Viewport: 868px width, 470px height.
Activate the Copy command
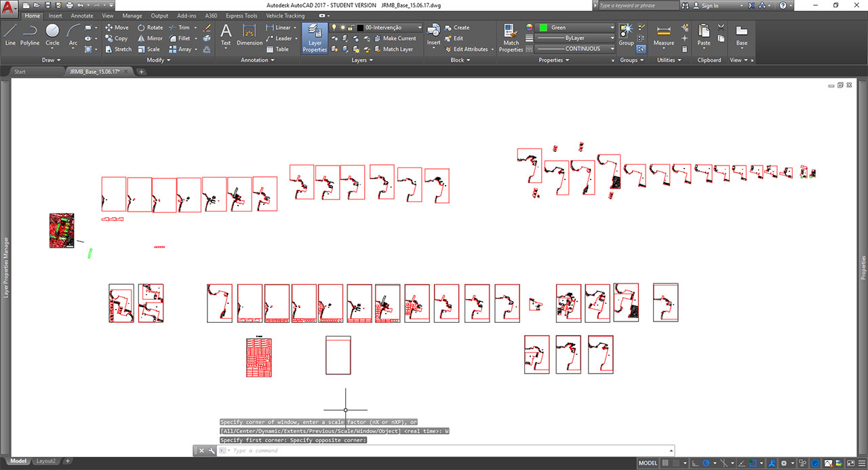pos(116,39)
